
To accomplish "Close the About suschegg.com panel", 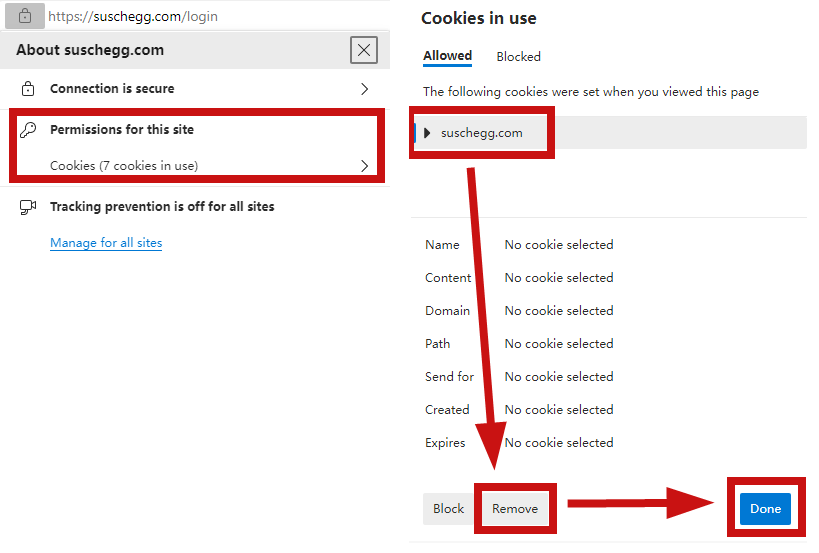I will (x=364, y=50).
